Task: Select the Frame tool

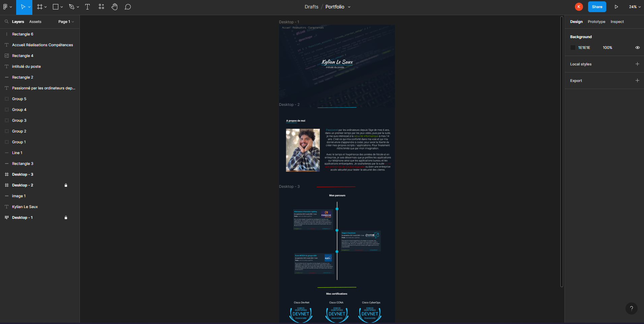Action: tap(40, 7)
